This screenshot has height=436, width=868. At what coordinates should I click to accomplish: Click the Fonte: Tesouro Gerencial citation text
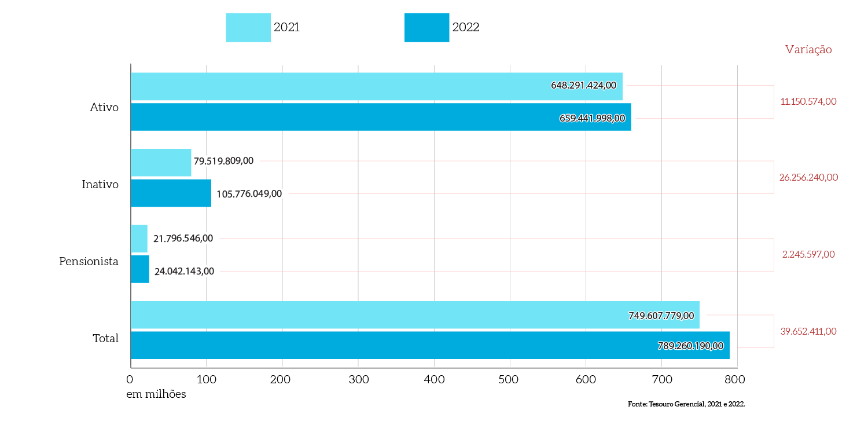click(686, 404)
